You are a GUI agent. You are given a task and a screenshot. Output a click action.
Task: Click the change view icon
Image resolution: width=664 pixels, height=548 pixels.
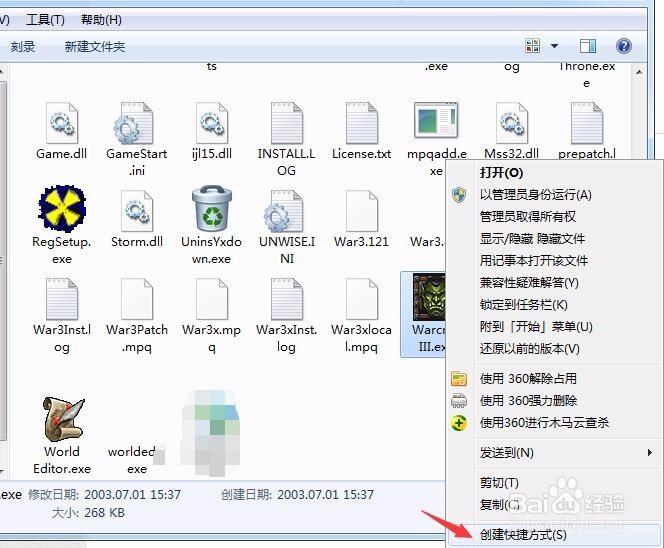pos(532,45)
